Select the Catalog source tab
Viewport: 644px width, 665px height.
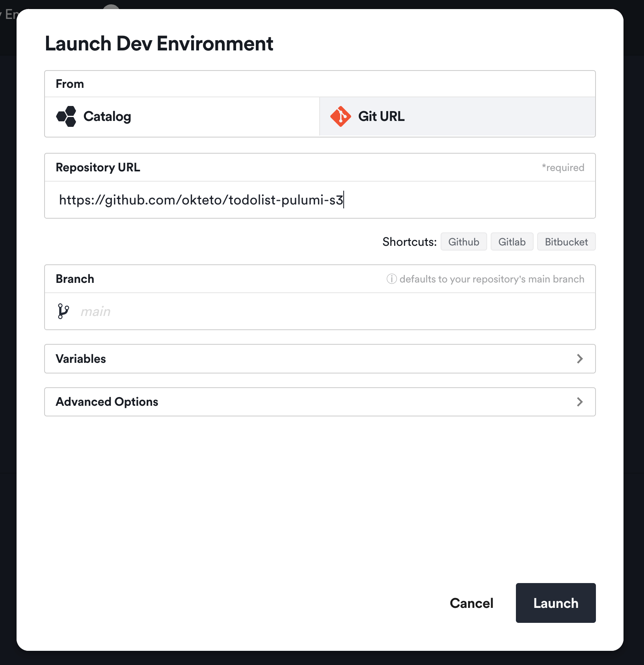click(182, 117)
